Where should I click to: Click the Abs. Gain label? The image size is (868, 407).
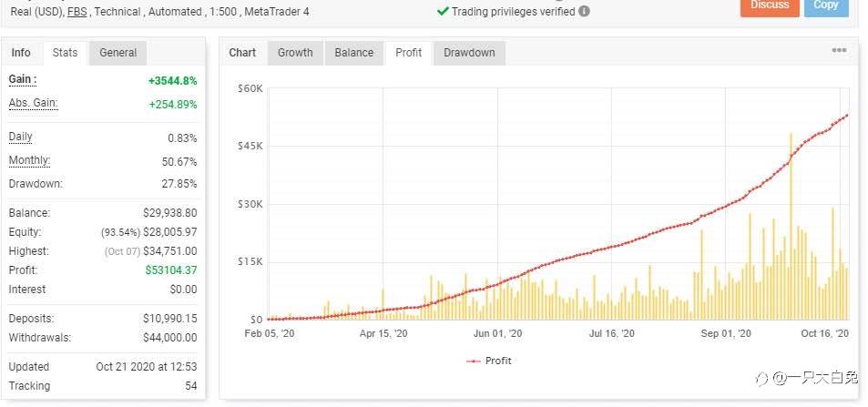pos(34,103)
